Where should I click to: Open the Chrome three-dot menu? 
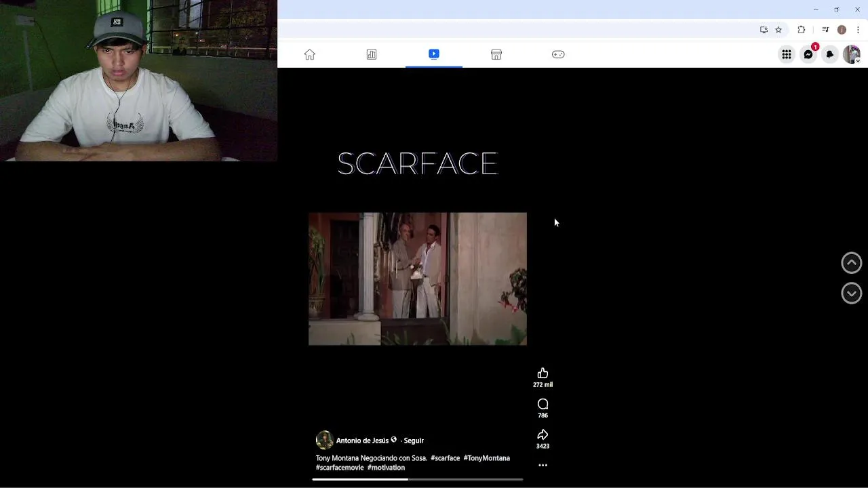(859, 30)
